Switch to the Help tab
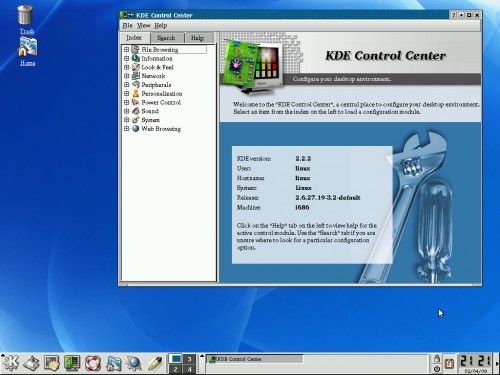The height and width of the screenshot is (375, 500). (x=198, y=38)
